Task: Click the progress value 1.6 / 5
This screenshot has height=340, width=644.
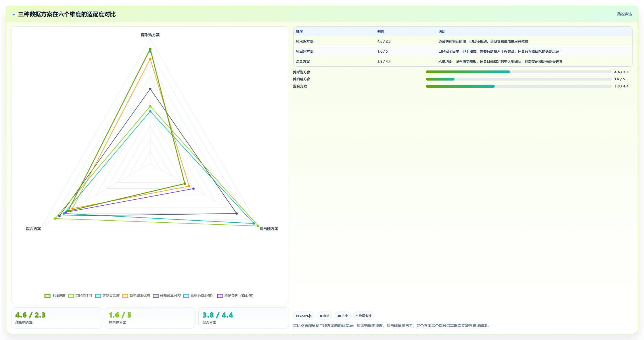Action: tap(620, 79)
